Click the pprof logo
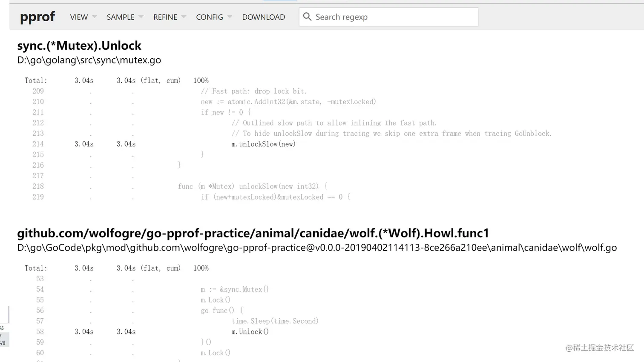This screenshot has width=644, height=362. (37, 17)
